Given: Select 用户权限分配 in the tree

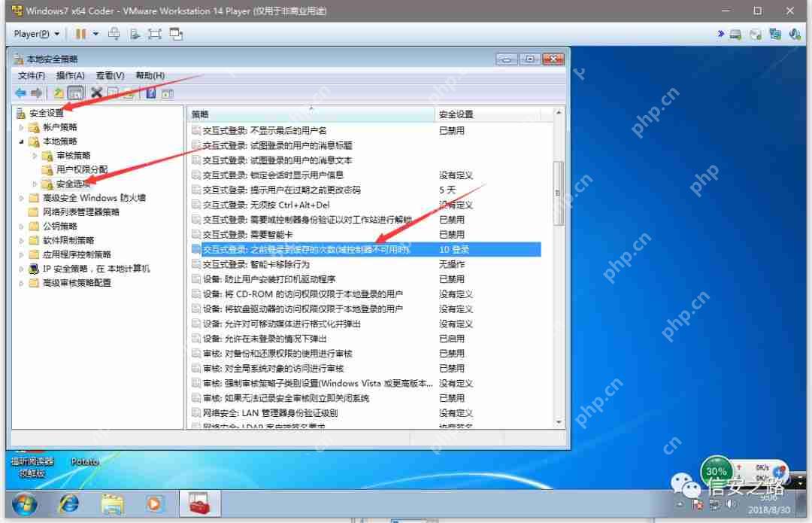Looking at the screenshot, I should [82, 169].
